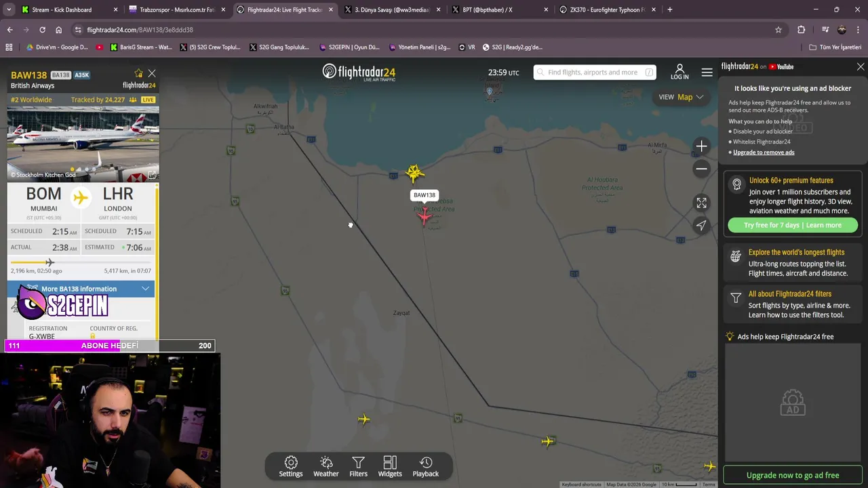Expand More BA138 information
Viewport: 868px width, 488px height.
click(x=81, y=289)
